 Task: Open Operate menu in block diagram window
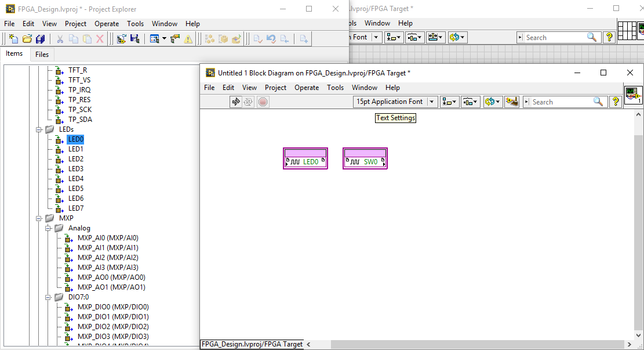(307, 88)
